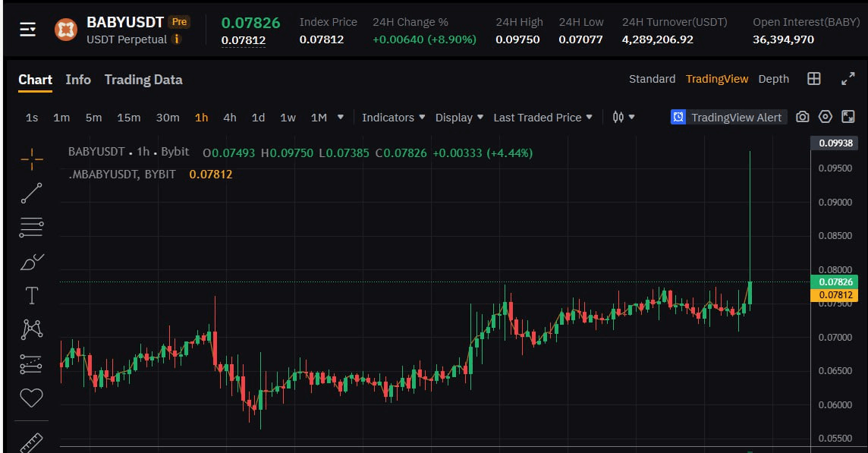This screenshot has height=453, width=868.
Task: Select the text annotation tool
Action: point(31,295)
